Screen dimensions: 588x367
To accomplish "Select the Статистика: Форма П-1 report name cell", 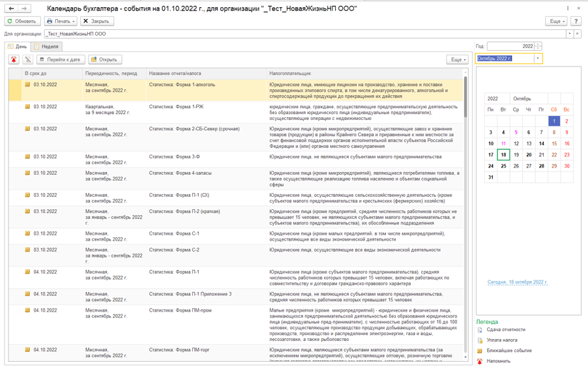I will pos(206,278).
